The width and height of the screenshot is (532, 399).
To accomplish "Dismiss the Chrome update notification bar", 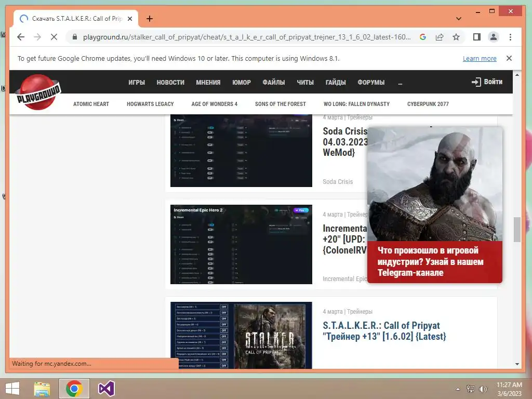I will pos(509,58).
